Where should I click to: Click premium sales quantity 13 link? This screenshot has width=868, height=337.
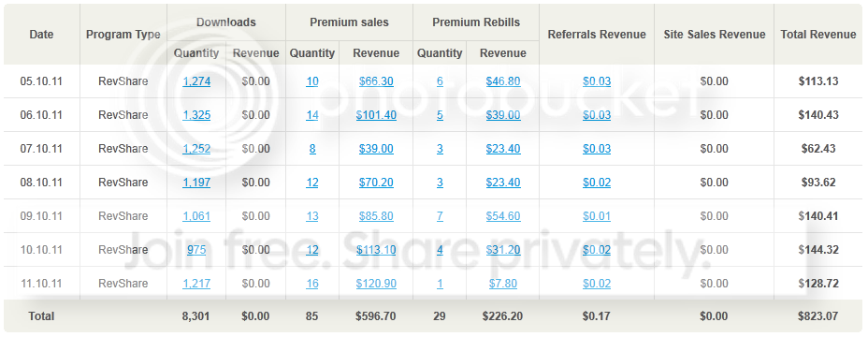(312, 216)
